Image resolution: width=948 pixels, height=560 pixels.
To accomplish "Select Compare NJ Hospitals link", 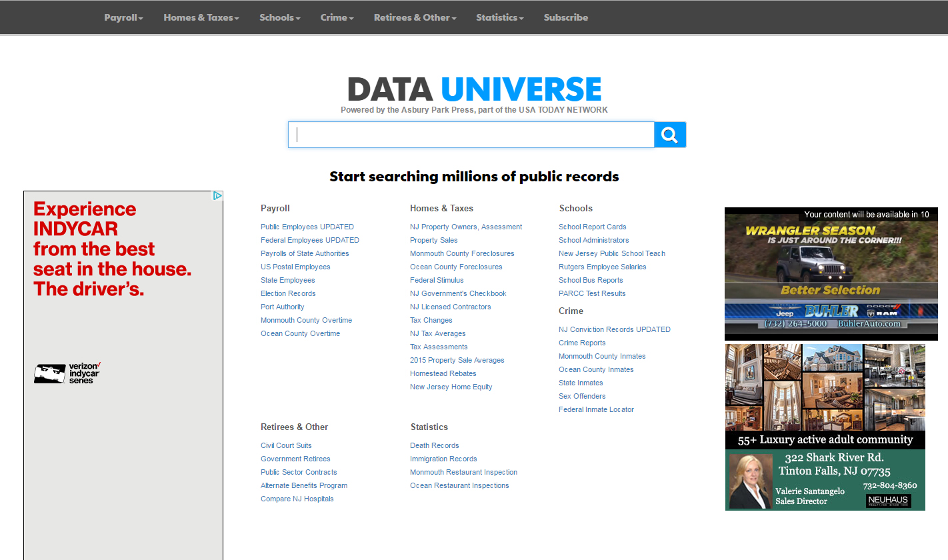I will [297, 499].
